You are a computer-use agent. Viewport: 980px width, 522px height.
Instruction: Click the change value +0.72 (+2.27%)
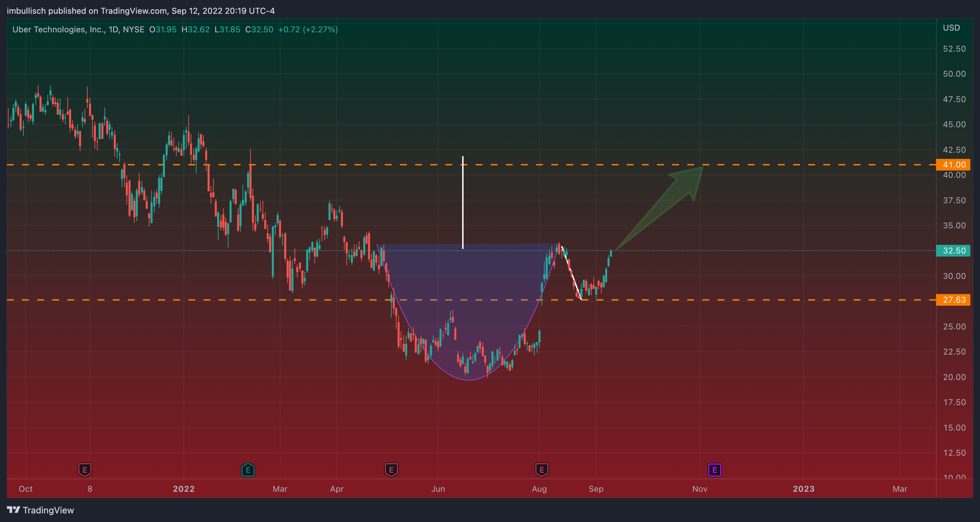(308, 29)
